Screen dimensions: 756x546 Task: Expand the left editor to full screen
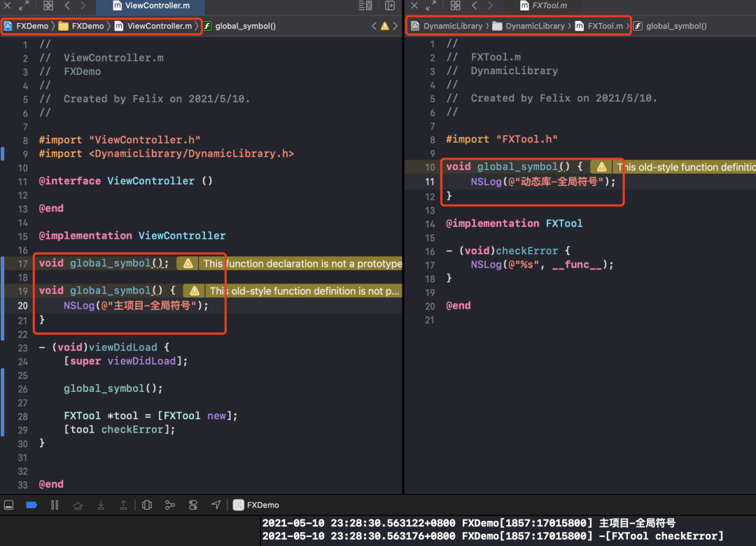[24, 6]
